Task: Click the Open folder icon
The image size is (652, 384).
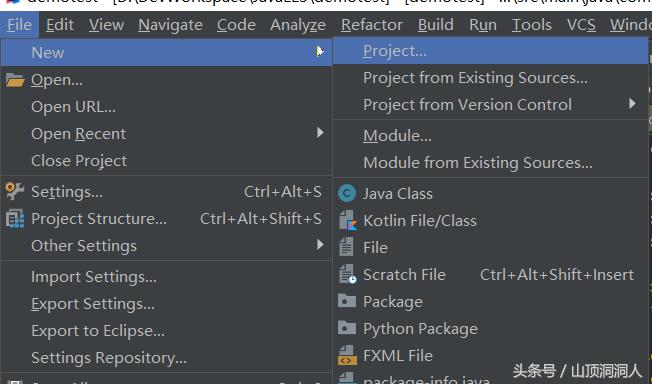Action: tap(15, 80)
